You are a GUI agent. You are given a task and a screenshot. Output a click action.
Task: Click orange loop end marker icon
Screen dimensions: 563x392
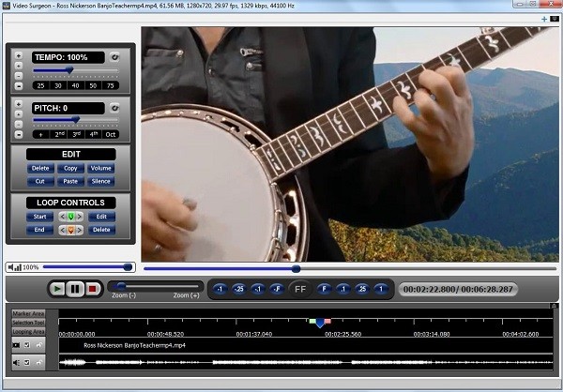click(70, 230)
